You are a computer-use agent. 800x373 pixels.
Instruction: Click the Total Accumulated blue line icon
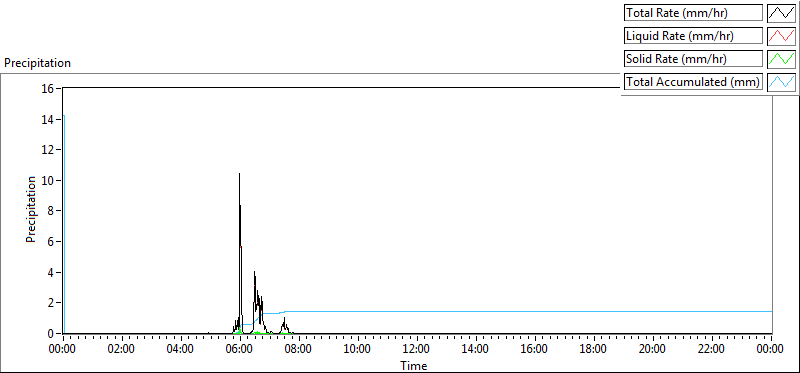tap(781, 82)
